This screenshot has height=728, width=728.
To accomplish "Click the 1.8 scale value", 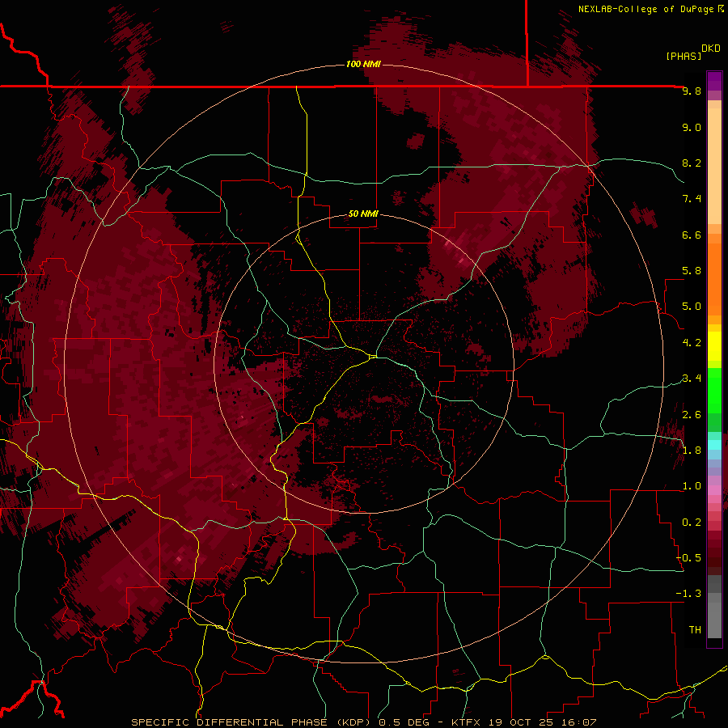I will 692,451.
